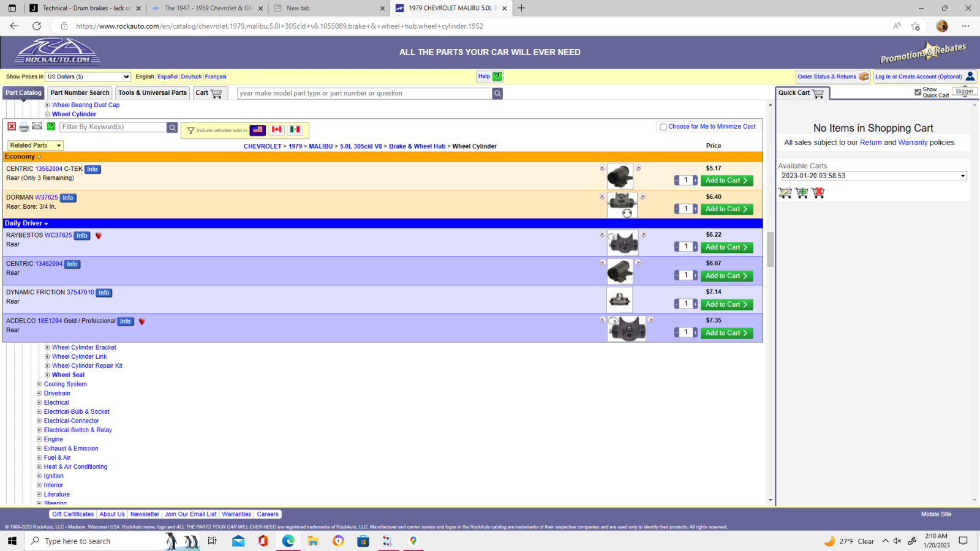Screen dimensions: 980x551
Task: Expand the Cooling System category
Action: coord(39,384)
